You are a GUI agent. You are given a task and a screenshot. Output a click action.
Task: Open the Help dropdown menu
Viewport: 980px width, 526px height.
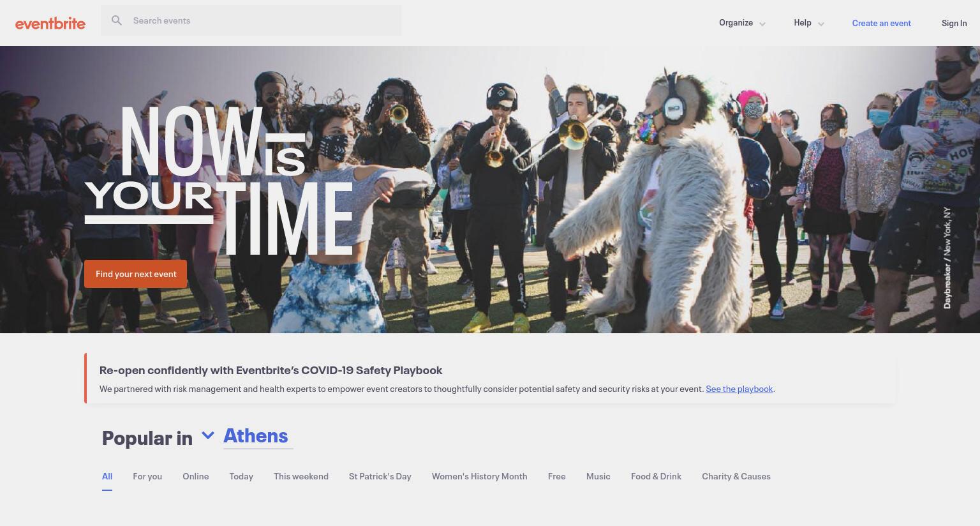tap(808, 23)
